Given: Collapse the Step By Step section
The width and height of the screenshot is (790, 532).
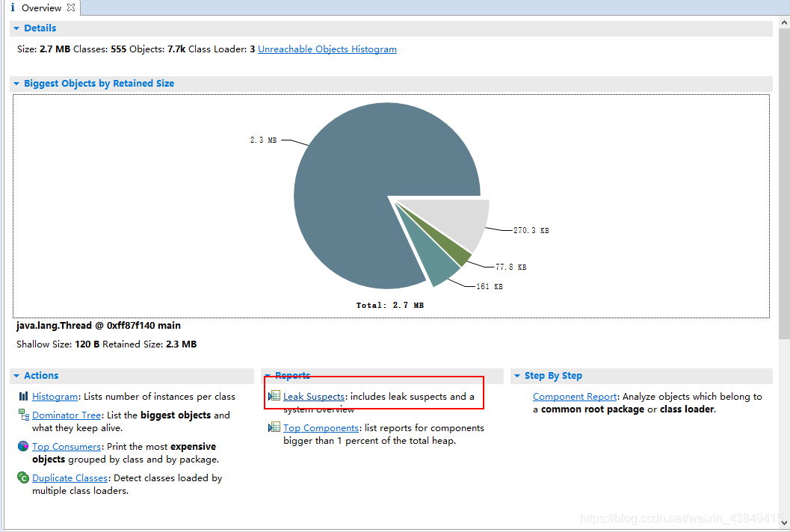Looking at the screenshot, I should pos(517,376).
